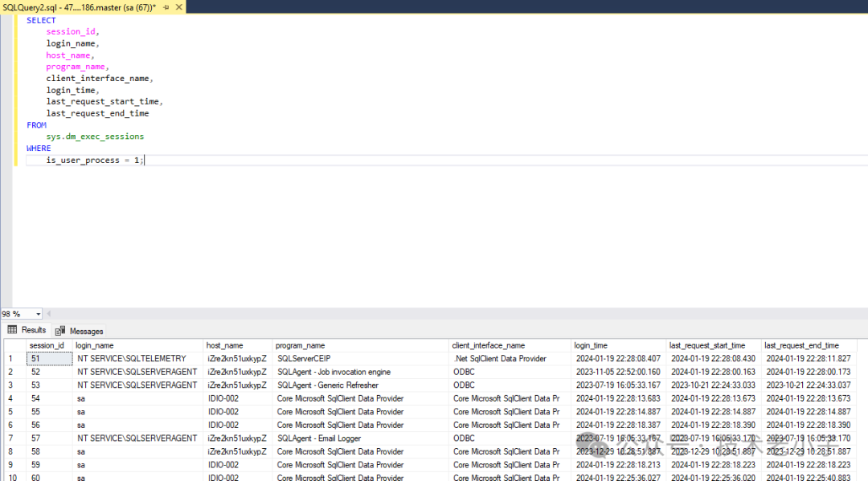868x481 pixels.
Task: Select the login_time 2023-11-05 22:52:00.160 cell
Action: click(x=618, y=372)
